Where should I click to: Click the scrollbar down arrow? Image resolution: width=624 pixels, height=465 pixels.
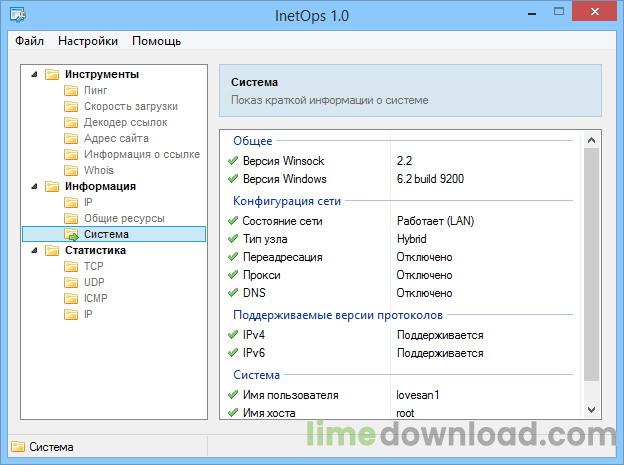click(592, 410)
